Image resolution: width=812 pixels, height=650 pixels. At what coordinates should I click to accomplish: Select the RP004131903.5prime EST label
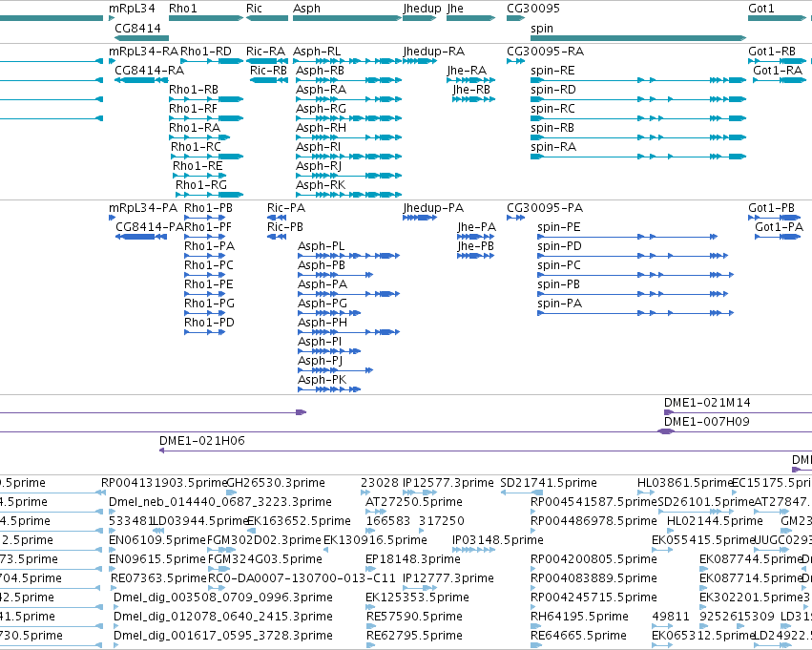[164, 483]
